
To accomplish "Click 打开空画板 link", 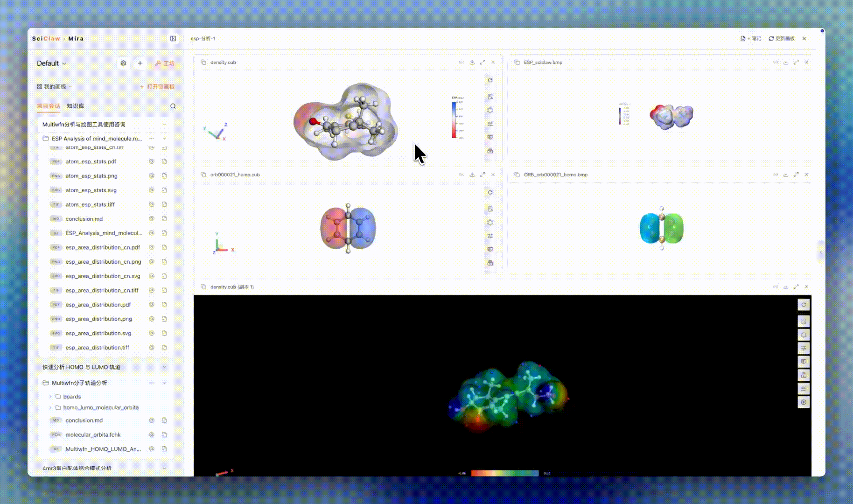I will (x=157, y=87).
